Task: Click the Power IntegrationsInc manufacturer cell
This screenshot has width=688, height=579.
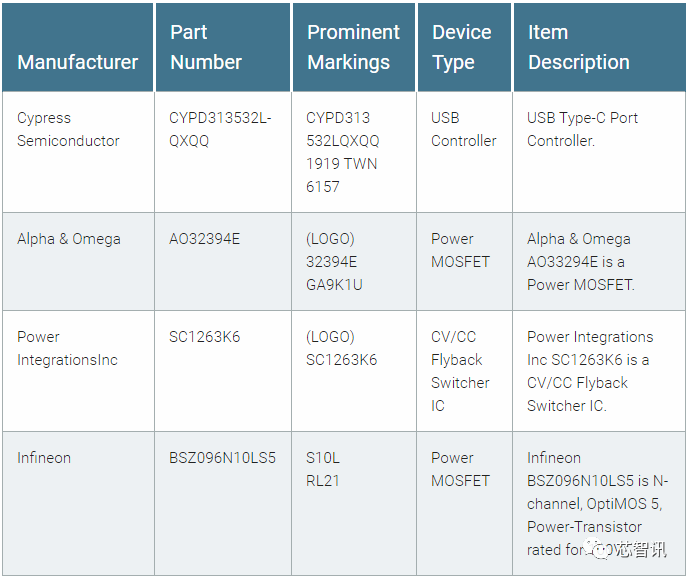Action: click(67, 348)
